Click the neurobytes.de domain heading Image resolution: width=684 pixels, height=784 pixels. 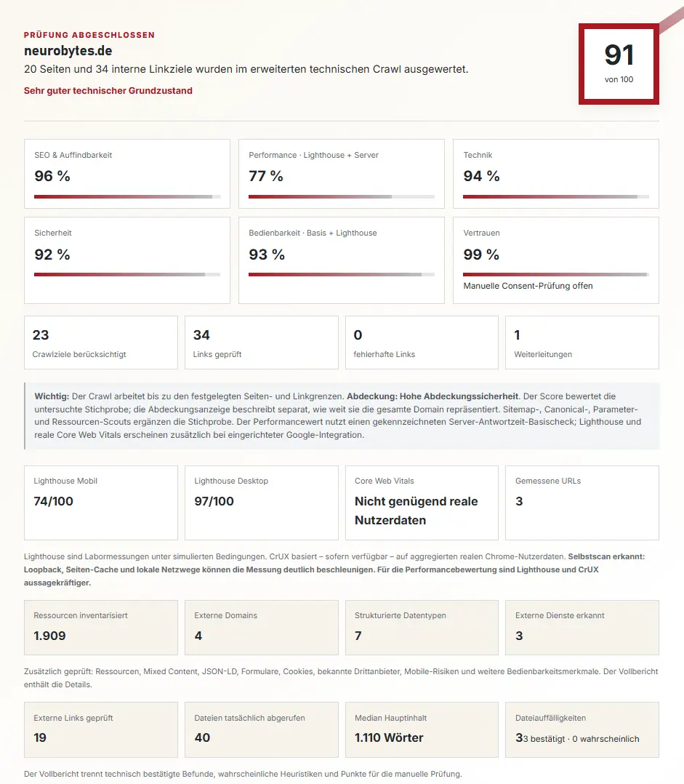[x=68, y=50]
